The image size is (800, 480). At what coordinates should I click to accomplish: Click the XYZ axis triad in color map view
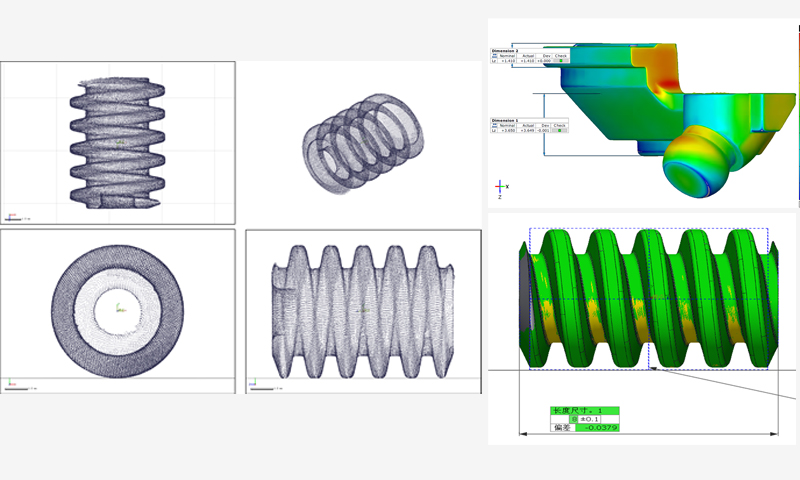point(501,186)
